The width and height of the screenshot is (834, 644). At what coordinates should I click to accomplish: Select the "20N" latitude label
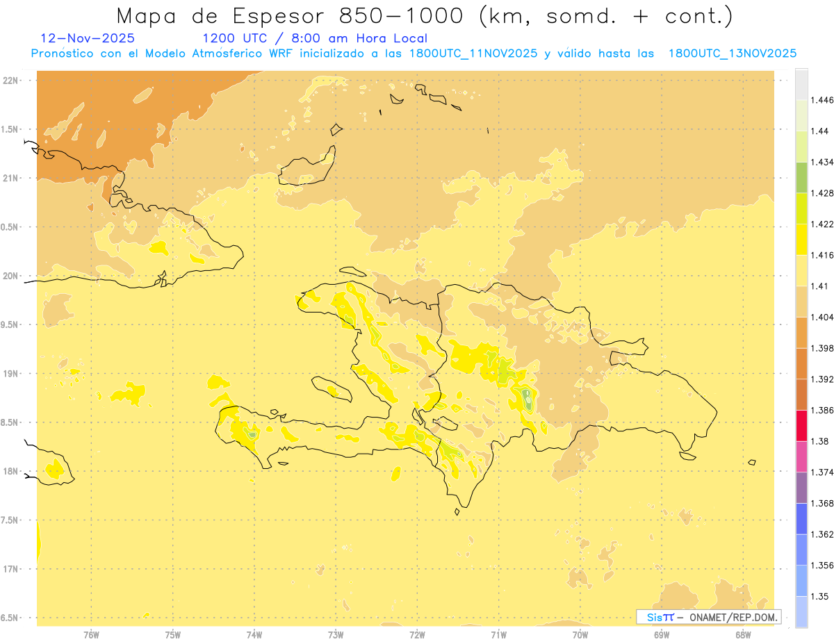pos(10,276)
